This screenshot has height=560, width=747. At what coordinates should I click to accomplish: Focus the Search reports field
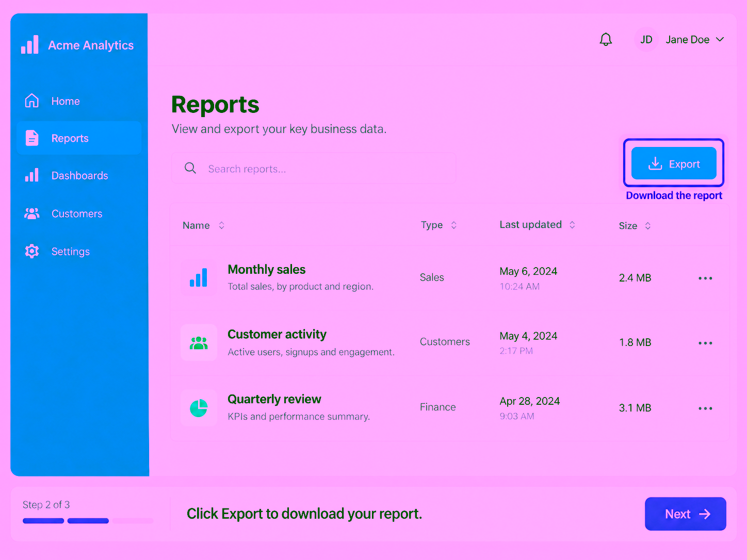314,169
